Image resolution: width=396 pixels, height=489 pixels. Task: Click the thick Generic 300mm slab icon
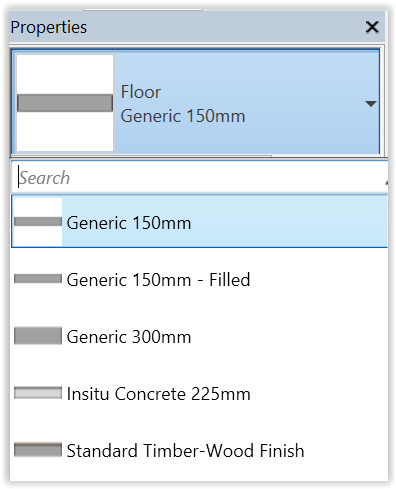pos(38,336)
